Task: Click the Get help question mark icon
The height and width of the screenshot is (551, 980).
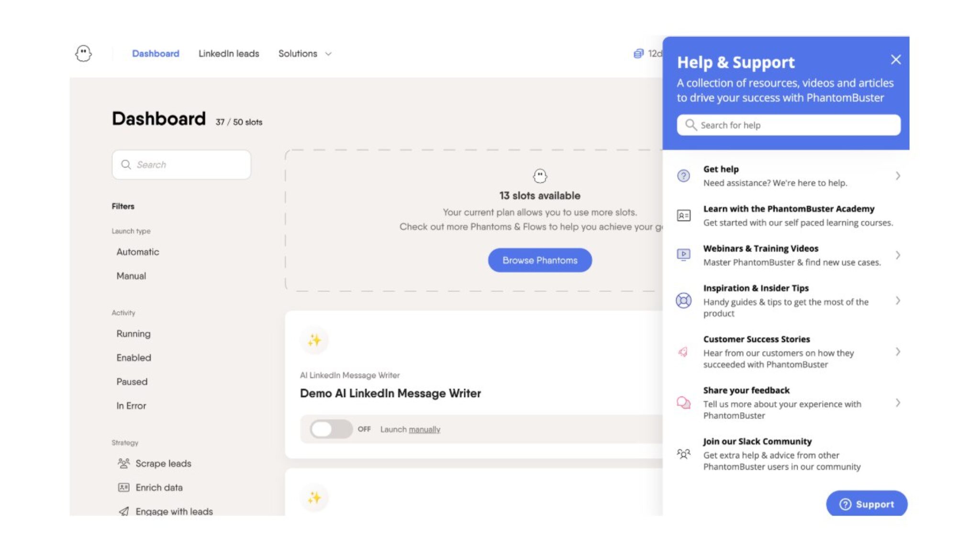Action: pyautogui.click(x=684, y=176)
